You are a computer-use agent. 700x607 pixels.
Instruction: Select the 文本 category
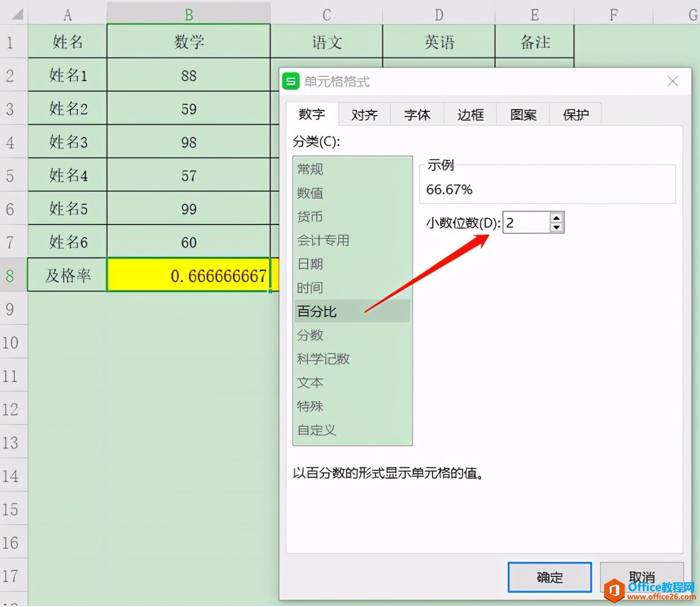tap(352, 383)
